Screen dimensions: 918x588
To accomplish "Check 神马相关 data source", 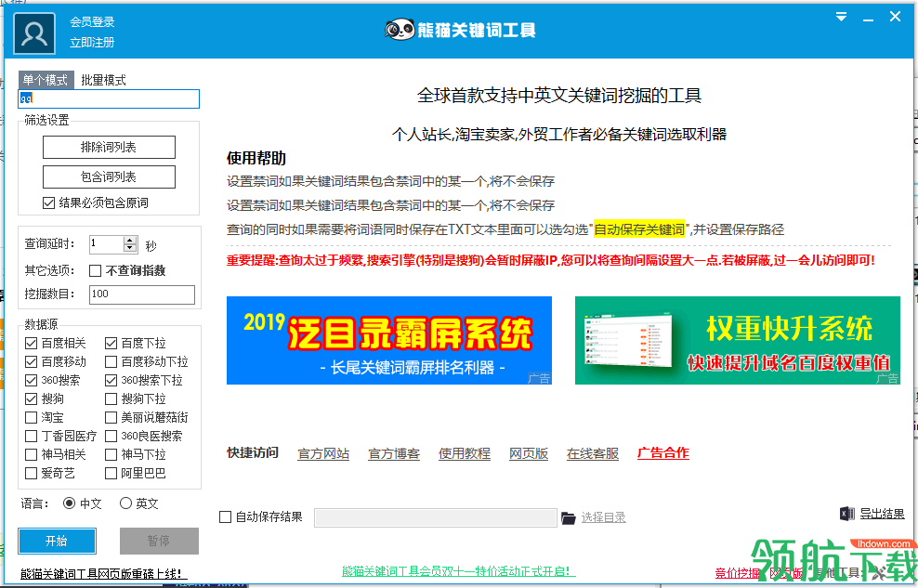I will point(32,454).
